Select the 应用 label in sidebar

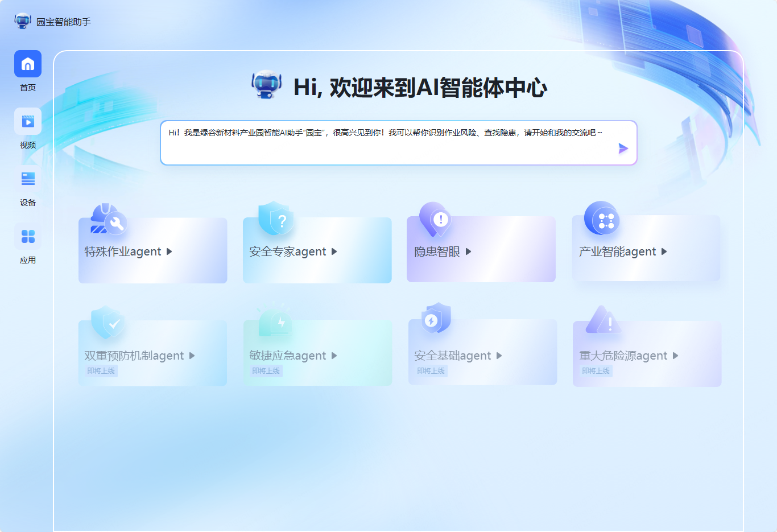(28, 260)
